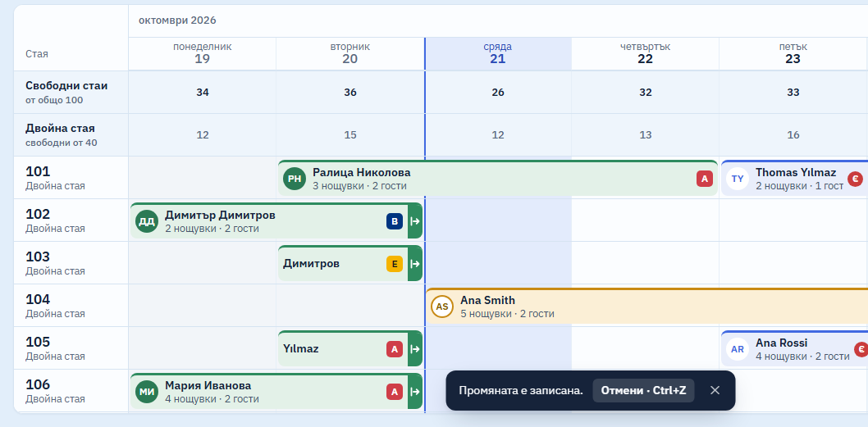
Task: Click the AS avatar of Ana Smith
Action: pos(442,307)
